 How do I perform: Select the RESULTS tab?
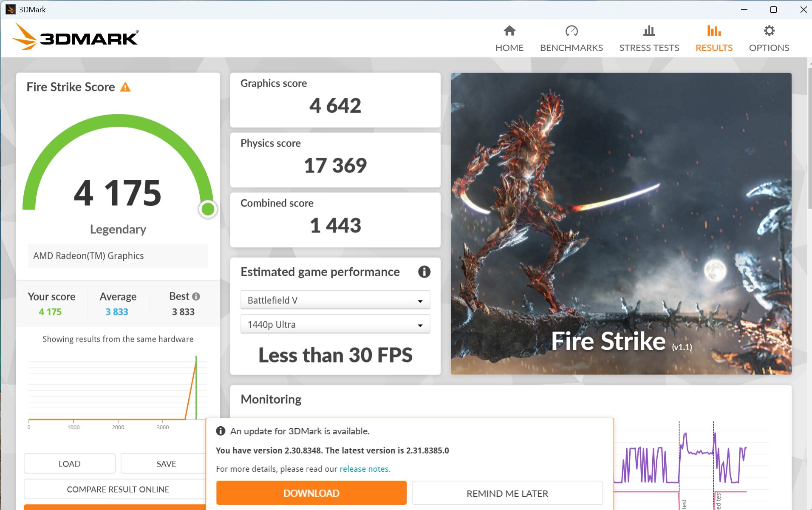[714, 39]
